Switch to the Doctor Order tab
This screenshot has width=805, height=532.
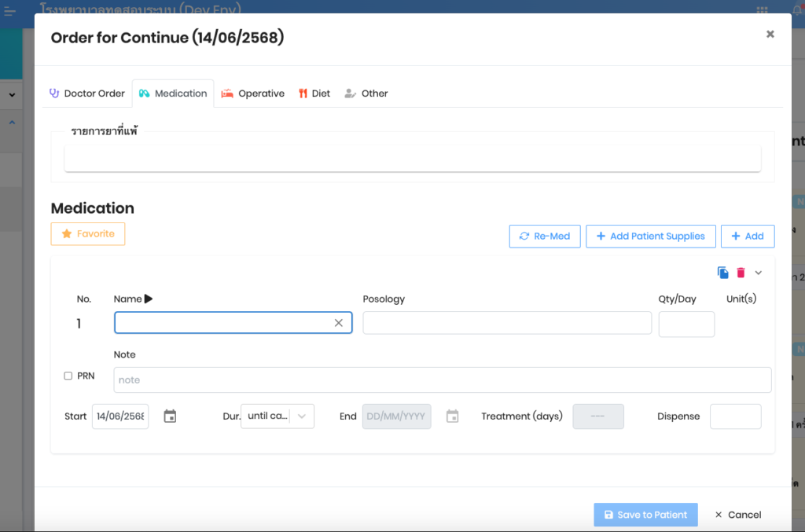coord(86,94)
